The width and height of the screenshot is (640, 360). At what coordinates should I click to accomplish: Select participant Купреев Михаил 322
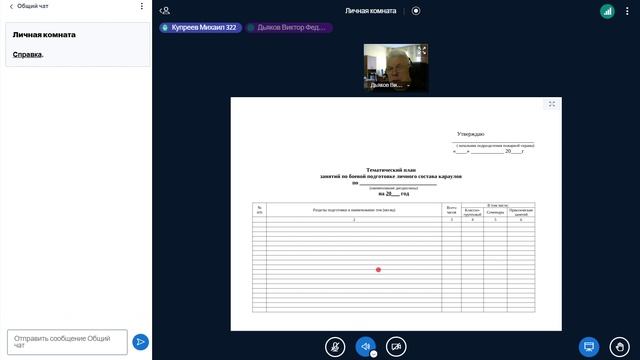pos(200,27)
